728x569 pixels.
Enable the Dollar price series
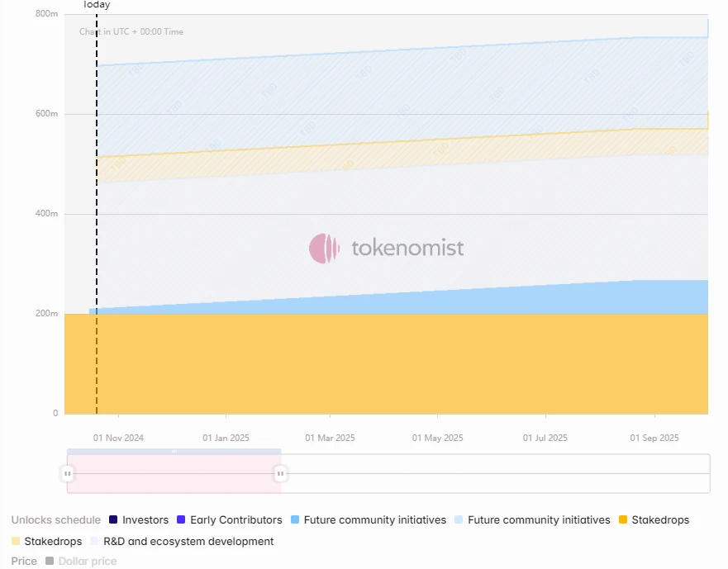87,562
